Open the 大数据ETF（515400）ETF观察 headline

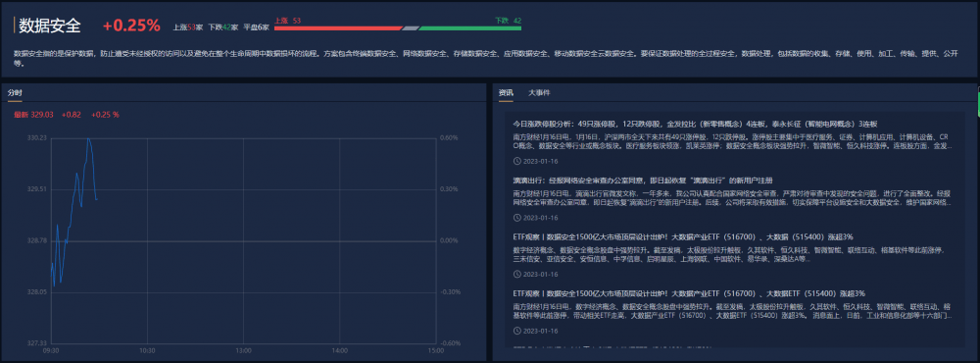tap(689, 293)
